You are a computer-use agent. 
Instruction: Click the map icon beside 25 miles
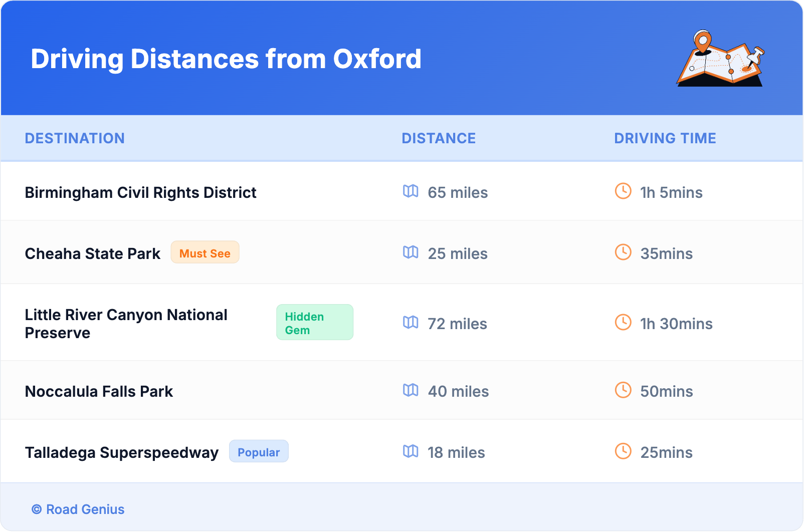411,252
